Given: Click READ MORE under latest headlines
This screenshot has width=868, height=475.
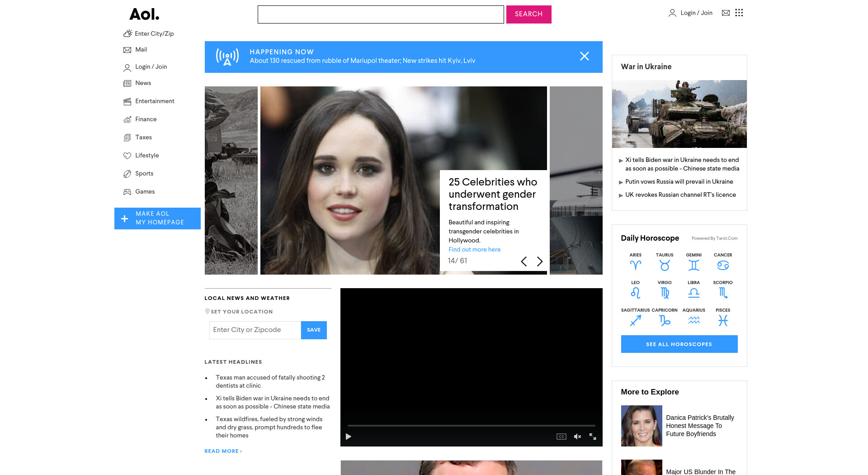Looking at the screenshot, I should pyautogui.click(x=223, y=451).
